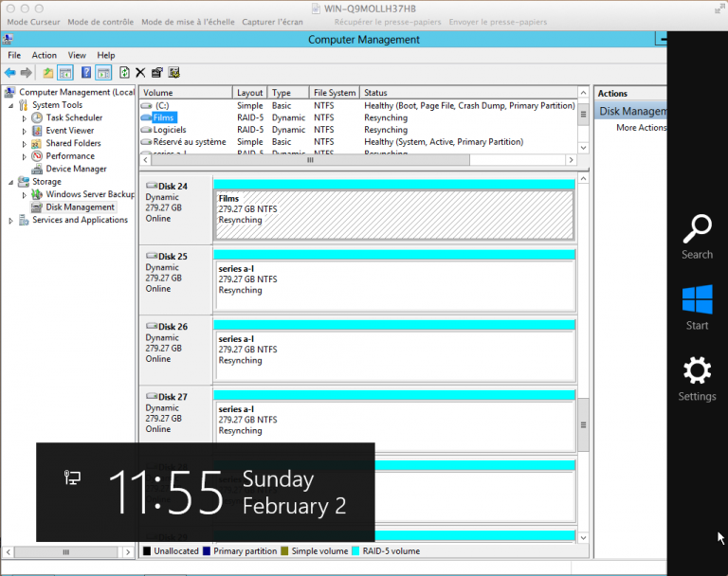Click the Disk 27 drive icon
The width and height of the screenshot is (728, 576).
152,396
